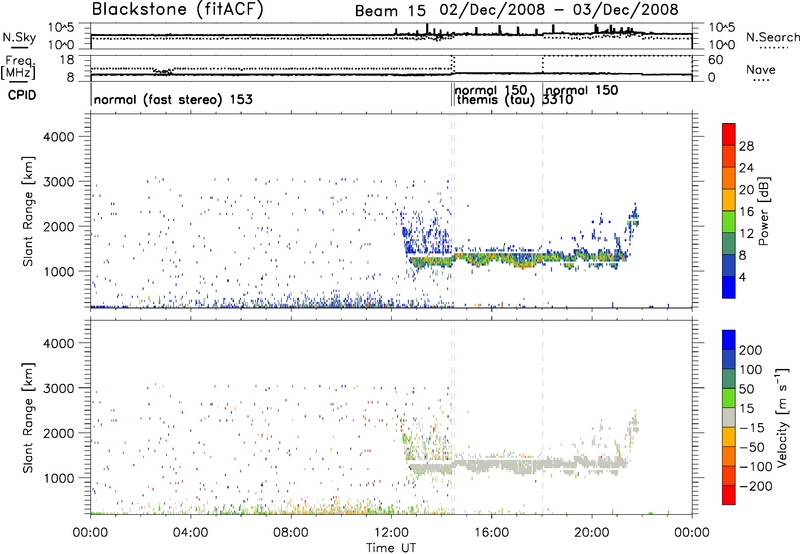Click the '08:00' time axis tick label
Image resolution: width=800 pixels, height=554 pixels.
[x=291, y=533]
